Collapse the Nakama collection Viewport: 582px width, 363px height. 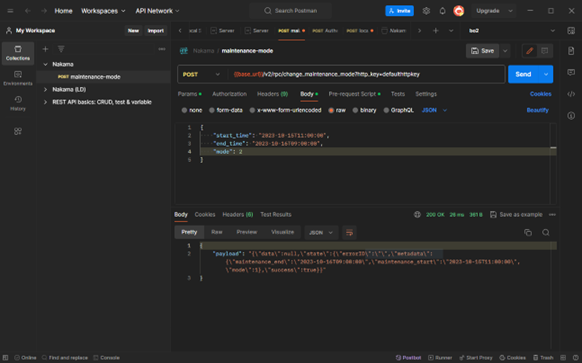pos(45,64)
